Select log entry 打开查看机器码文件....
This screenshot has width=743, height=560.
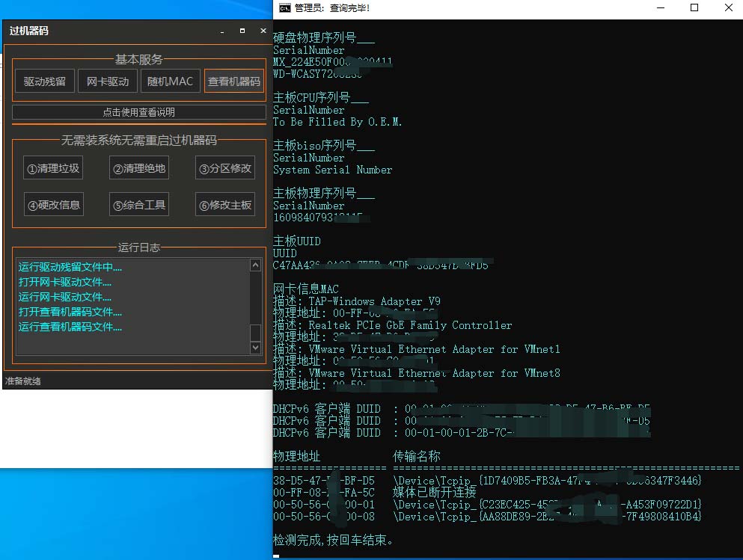click(69, 312)
